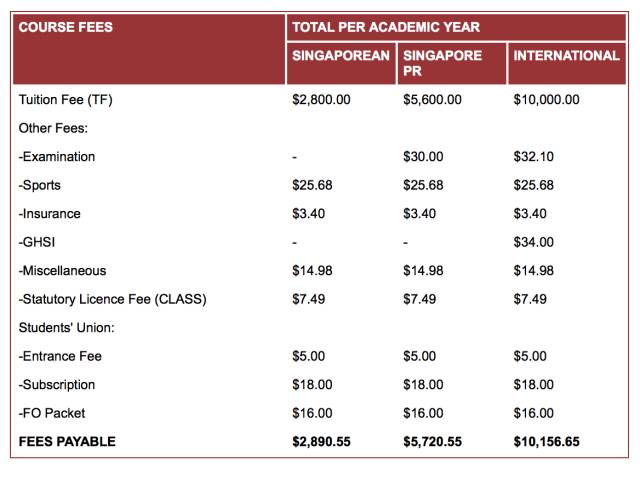Click the $30.00 examination fee value

pos(423,157)
